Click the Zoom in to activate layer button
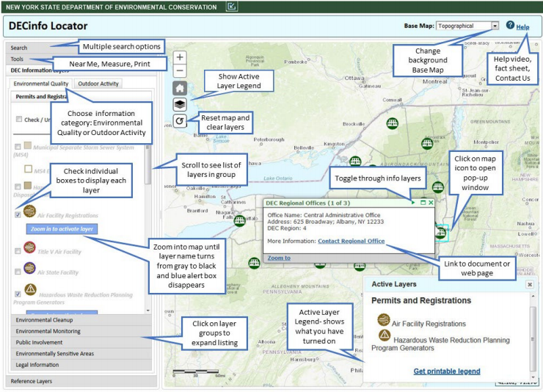 pyautogui.click(x=62, y=229)
